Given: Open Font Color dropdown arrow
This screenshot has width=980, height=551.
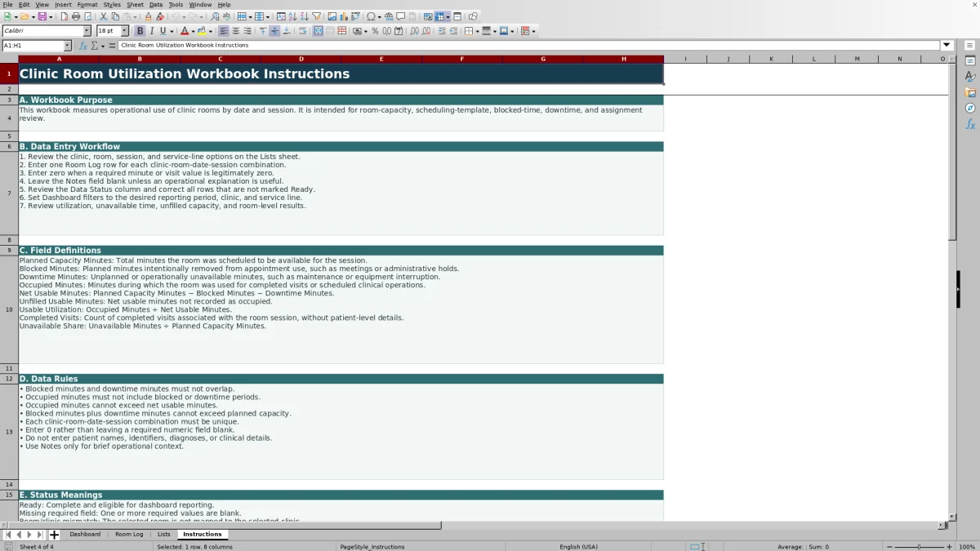Looking at the screenshot, I should click(193, 31).
